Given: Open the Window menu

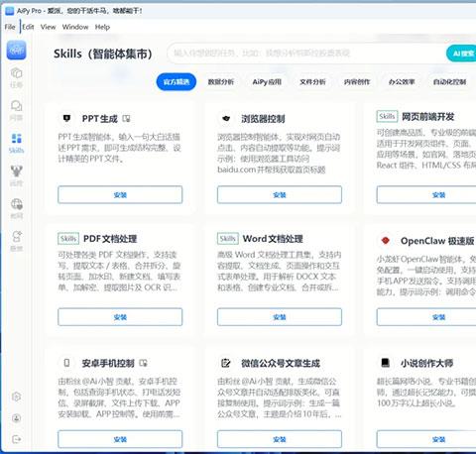Looking at the screenshot, I should [x=75, y=27].
